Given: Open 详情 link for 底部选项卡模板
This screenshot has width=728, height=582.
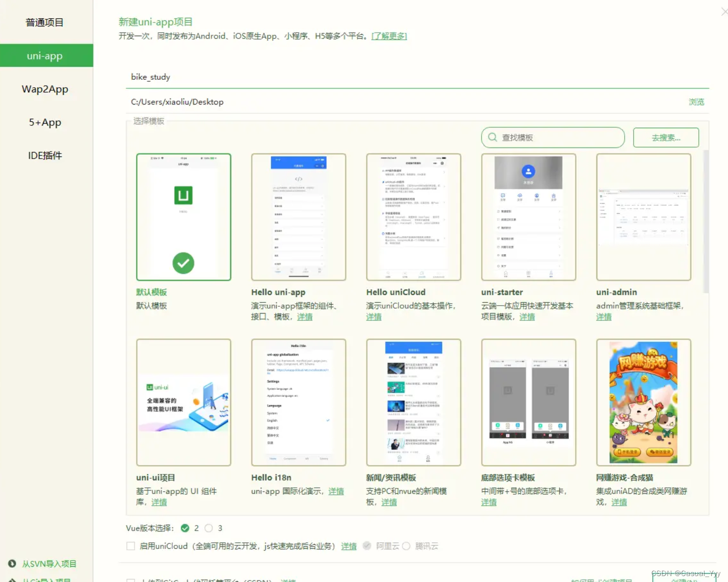Looking at the screenshot, I should (x=489, y=502).
